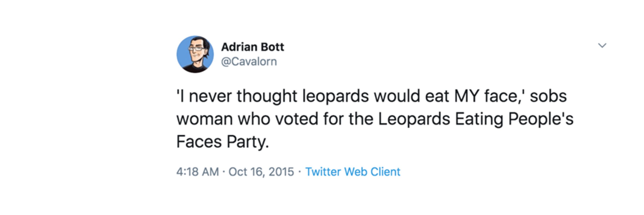Open the tweet options chevron menu
This screenshot has width=644, height=215.
602,45
